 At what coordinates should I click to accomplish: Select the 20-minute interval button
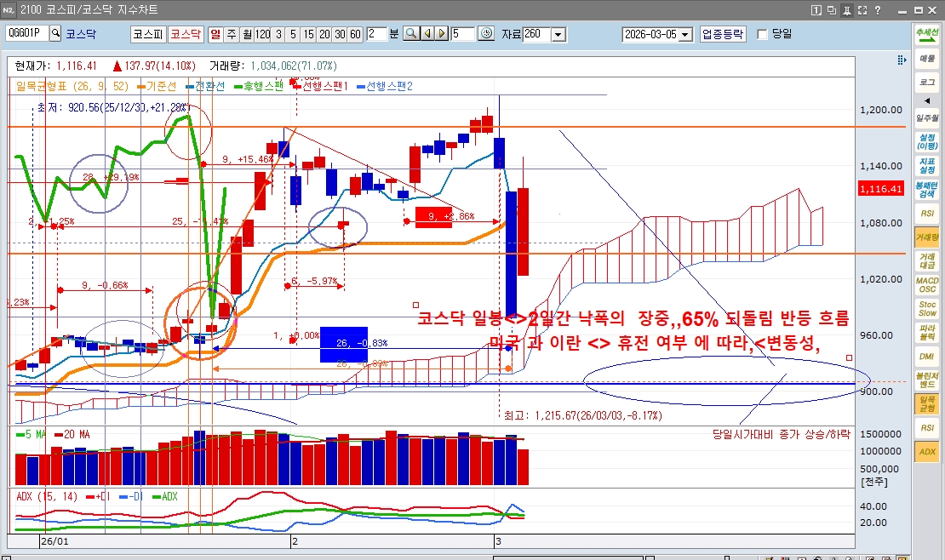coord(324,34)
